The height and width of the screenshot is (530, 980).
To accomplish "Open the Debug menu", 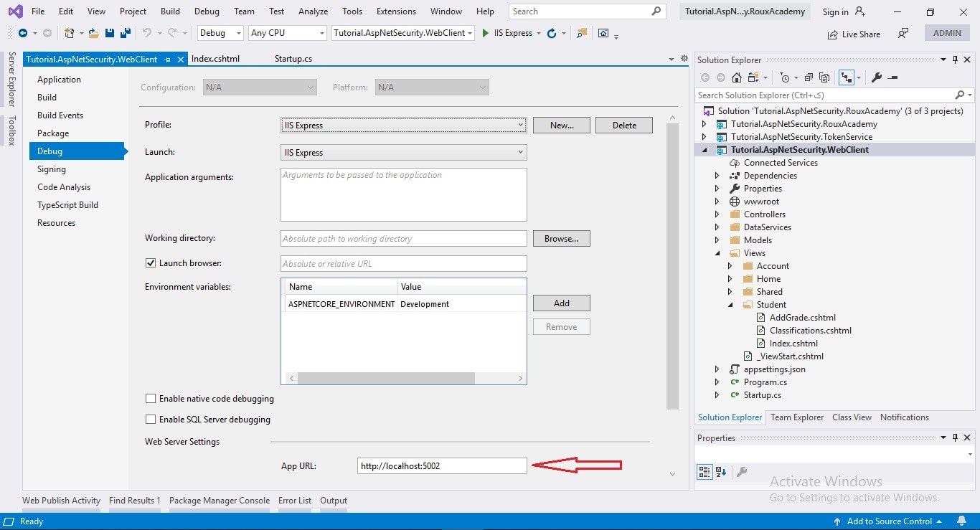I will [207, 11].
